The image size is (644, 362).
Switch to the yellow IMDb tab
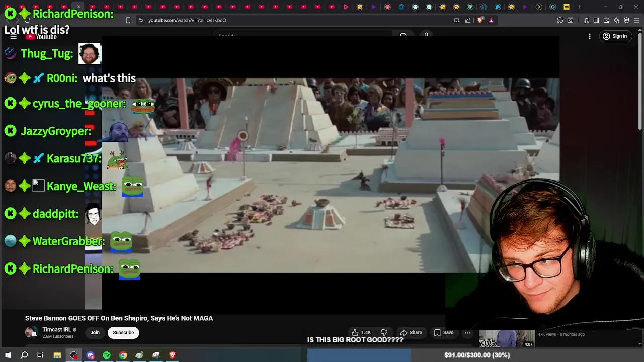566,7
